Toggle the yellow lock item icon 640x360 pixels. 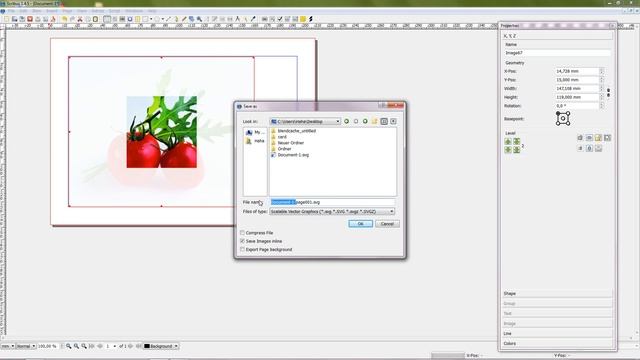pos(598,138)
